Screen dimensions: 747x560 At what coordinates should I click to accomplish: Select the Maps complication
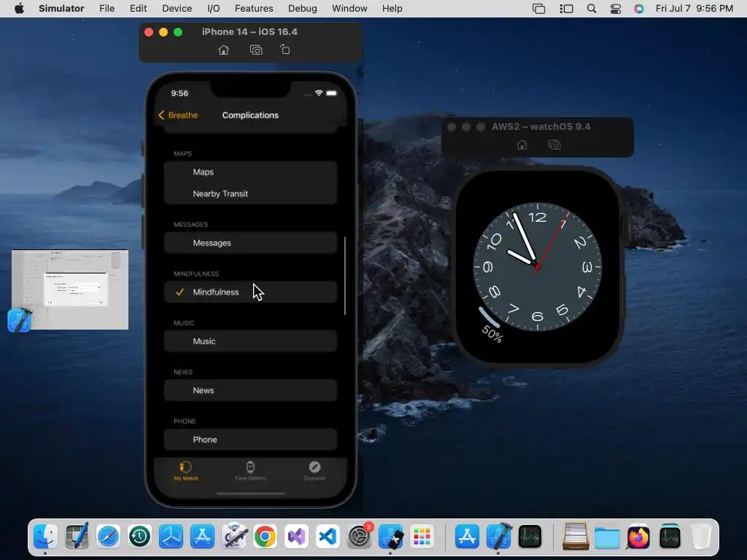[251, 172]
